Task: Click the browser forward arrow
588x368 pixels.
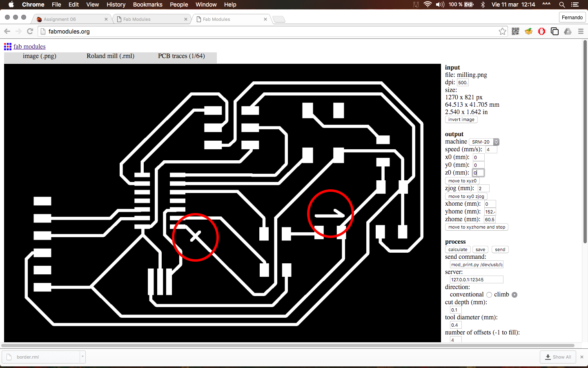Action: point(18,31)
